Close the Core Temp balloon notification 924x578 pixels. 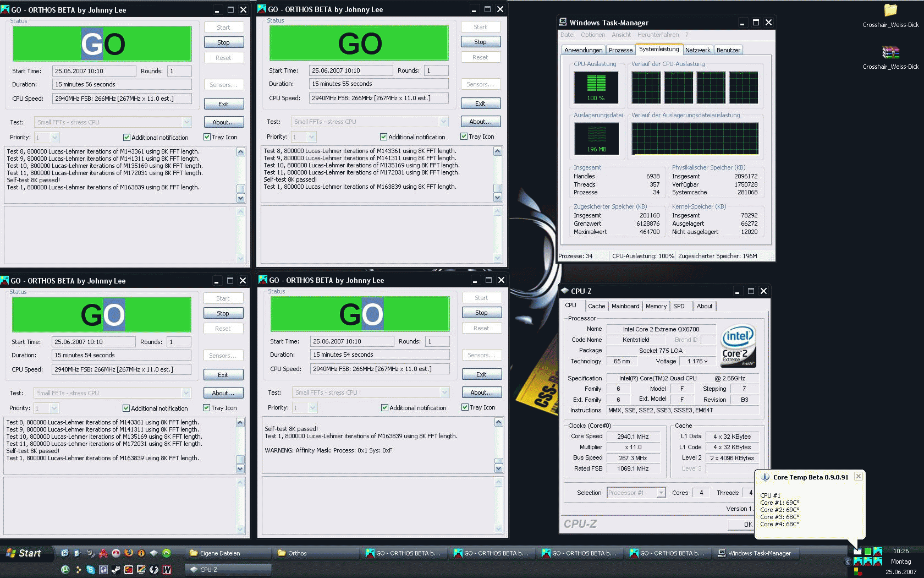click(x=858, y=476)
